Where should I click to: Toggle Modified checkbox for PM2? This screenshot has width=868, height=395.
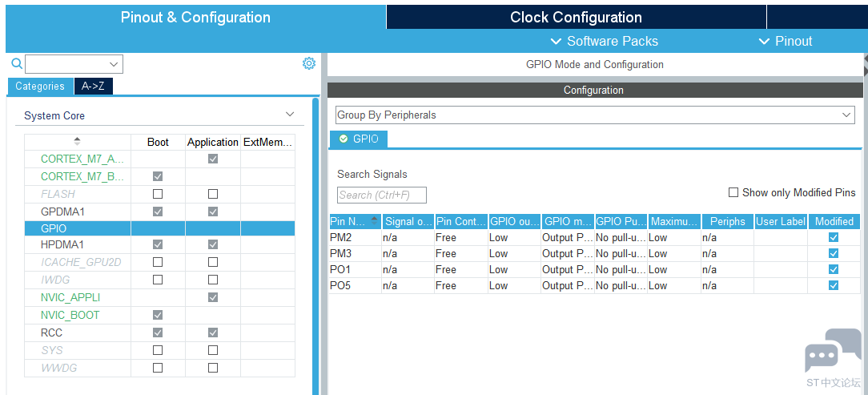(x=833, y=237)
